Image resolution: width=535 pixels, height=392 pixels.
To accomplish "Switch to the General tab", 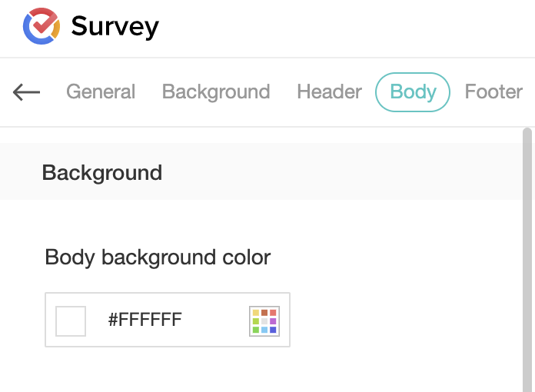I will pyautogui.click(x=101, y=92).
